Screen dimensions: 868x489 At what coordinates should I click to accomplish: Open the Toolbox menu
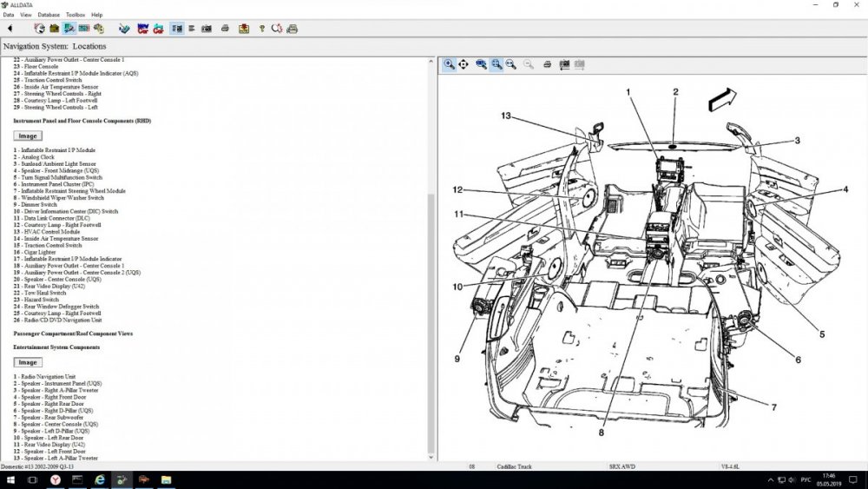coord(76,15)
